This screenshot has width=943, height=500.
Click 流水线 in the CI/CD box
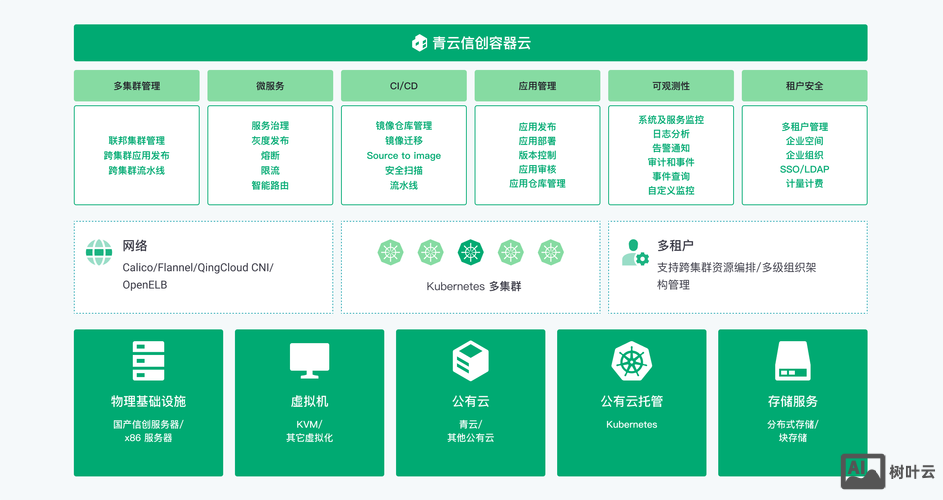coord(404,185)
